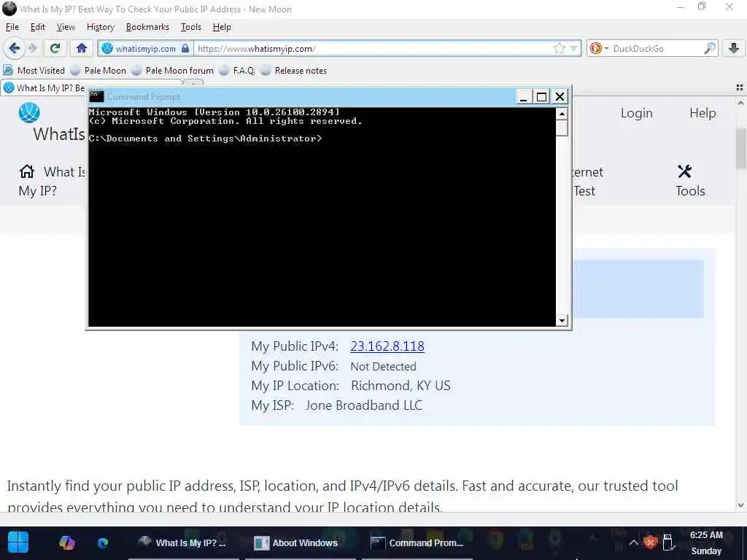Image resolution: width=747 pixels, height=560 pixels.
Task: Expand the system tray hidden icons chevron
Action: tap(633, 542)
